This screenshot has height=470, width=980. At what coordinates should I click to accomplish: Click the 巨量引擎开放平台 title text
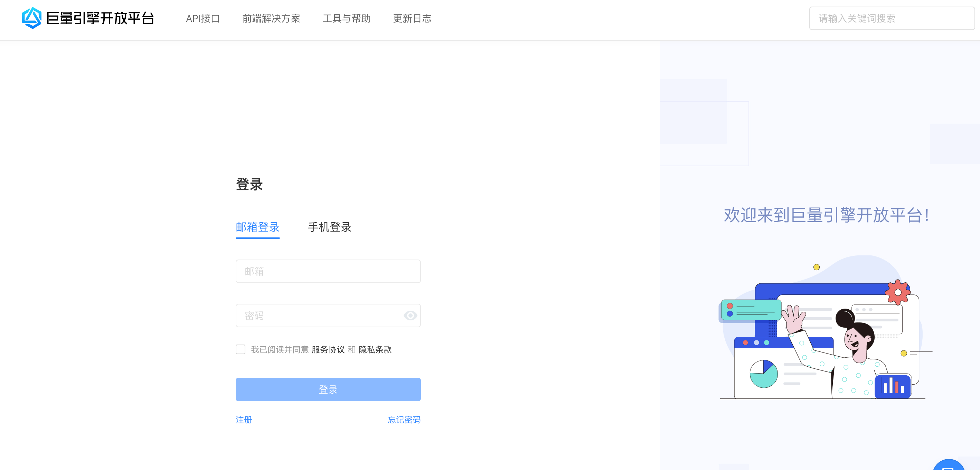pyautogui.click(x=100, y=18)
